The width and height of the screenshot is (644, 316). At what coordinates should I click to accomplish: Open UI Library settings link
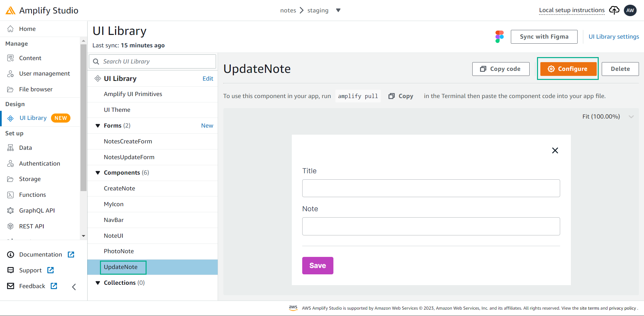coord(614,37)
